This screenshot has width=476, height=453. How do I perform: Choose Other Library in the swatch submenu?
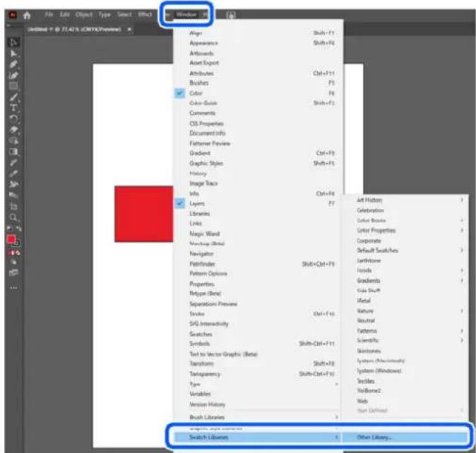click(x=406, y=437)
